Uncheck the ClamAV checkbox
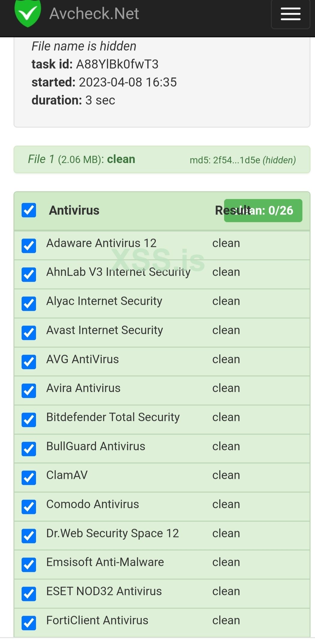The height and width of the screenshot is (644, 315). point(29,478)
